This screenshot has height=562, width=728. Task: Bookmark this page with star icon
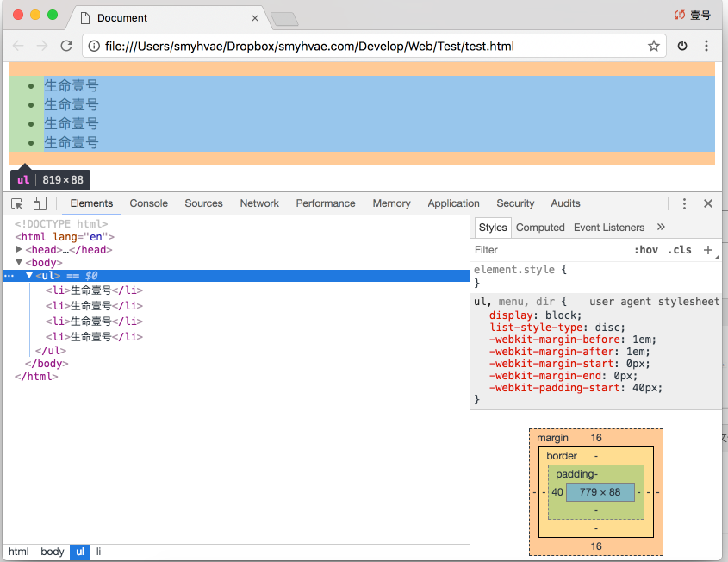tap(654, 46)
